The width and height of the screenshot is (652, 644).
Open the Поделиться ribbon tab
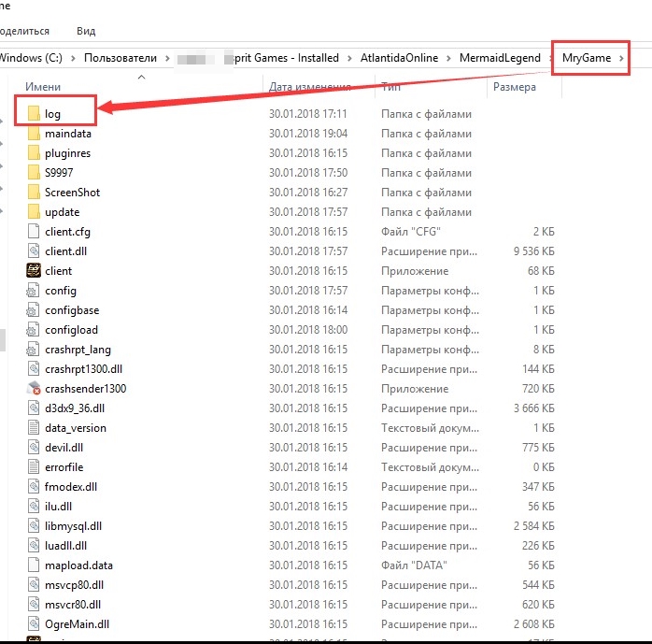(x=24, y=31)
